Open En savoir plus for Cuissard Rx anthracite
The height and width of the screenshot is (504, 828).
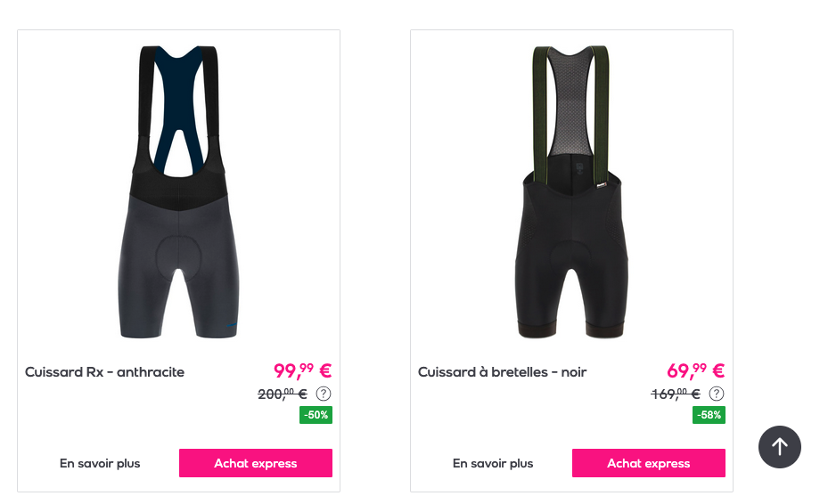100,463
